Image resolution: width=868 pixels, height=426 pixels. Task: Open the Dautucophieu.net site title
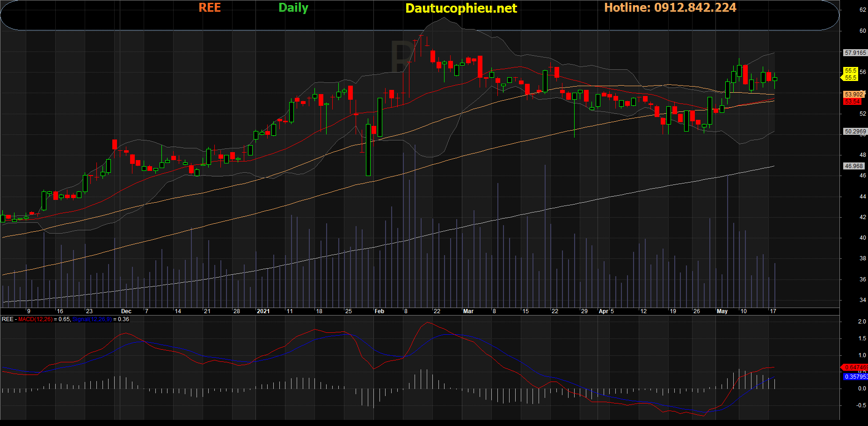tap(461, 8)
